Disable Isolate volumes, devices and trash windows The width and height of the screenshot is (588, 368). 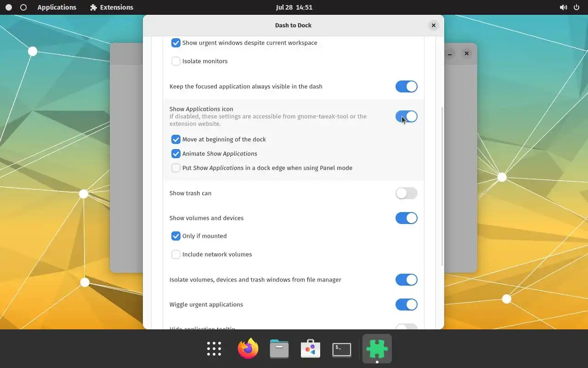pyautogui.click(x=407, y=280)
